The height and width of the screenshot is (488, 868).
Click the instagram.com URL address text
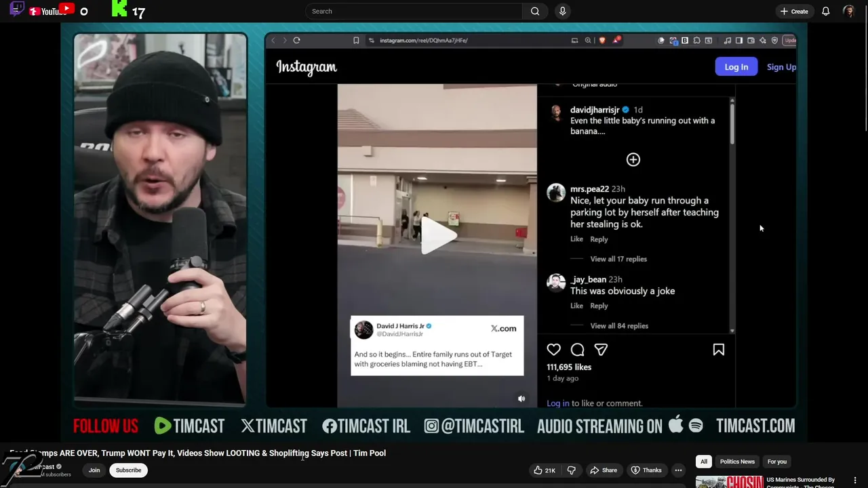(424, 40)
